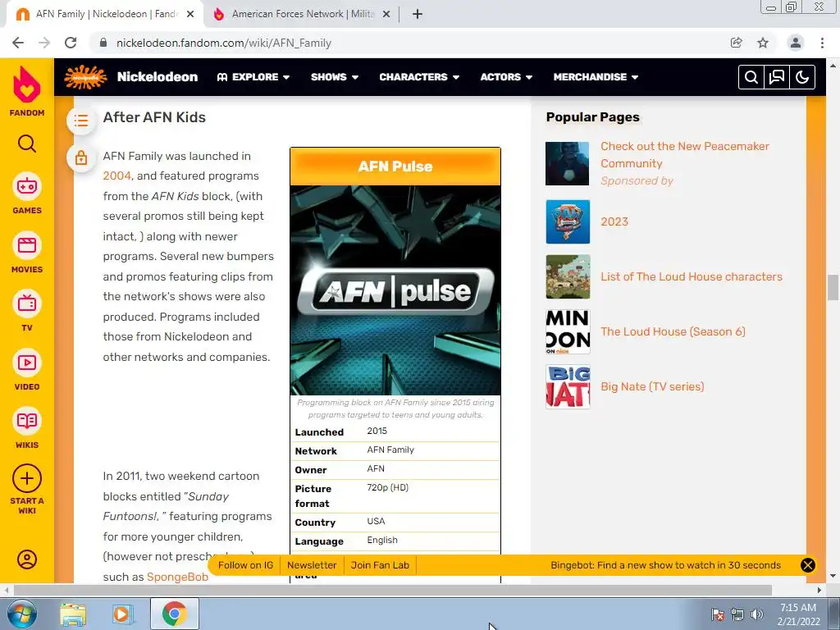Click the Peacemaker community thumbnail

568,163
